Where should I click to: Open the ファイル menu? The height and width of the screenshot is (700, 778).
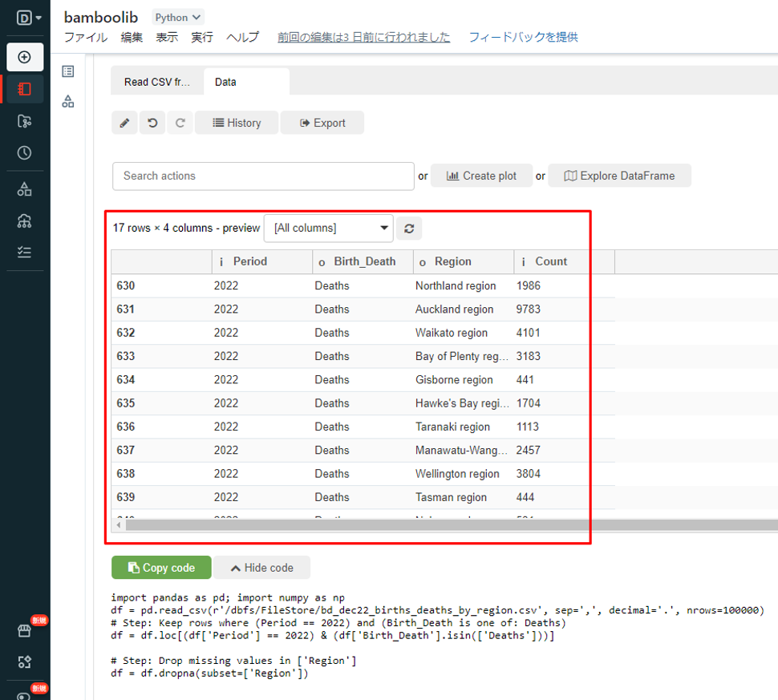(86, 37)
